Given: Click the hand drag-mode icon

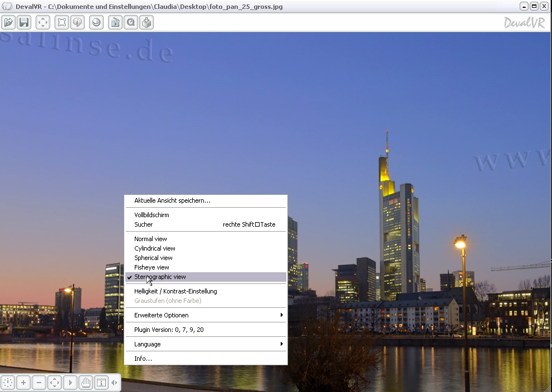Looking at the screenshot, I should tap(85, 383).
